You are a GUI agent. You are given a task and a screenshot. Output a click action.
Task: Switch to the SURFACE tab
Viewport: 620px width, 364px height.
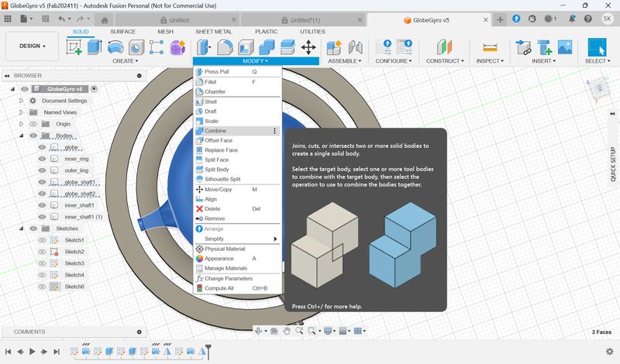click(122, 32)
